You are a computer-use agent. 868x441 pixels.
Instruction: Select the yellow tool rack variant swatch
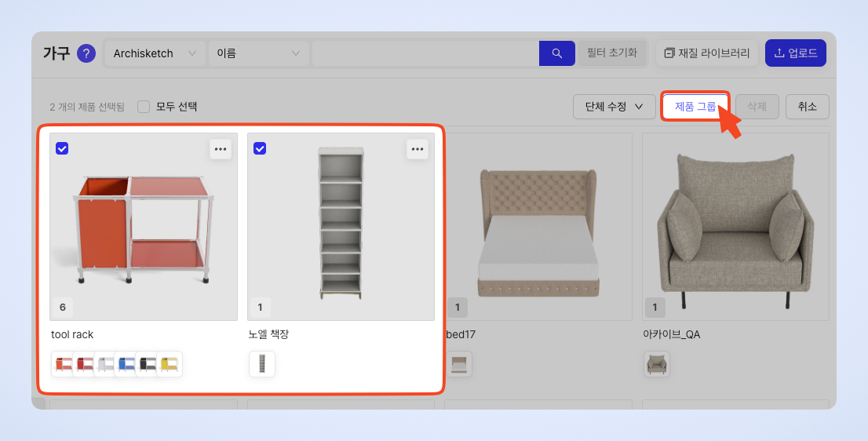(x=170, y=364)
